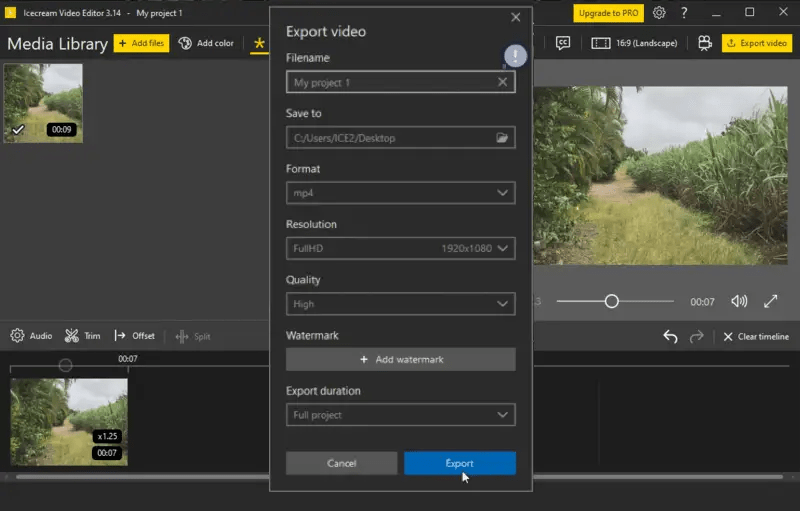This screenshot has width=800, height=511.
Task: Click the redo arrow
Action: pyautogui.click(x=696, y=337)
